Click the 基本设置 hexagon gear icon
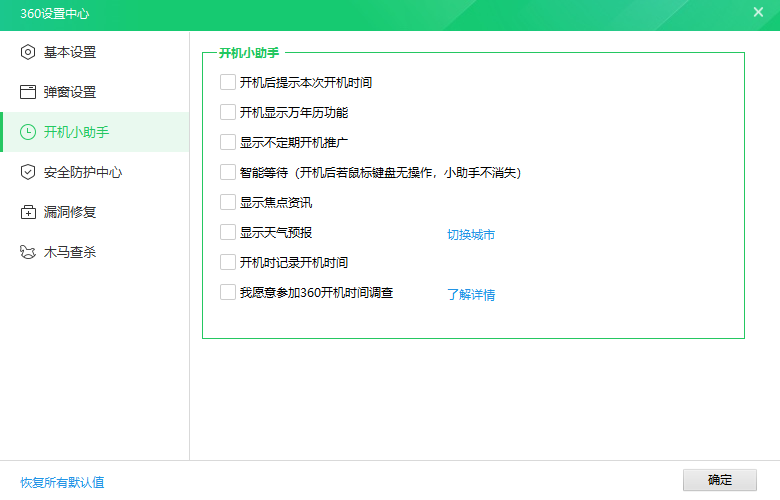The width and height of the screenshot is (780, 500). (x=28, y=52)
